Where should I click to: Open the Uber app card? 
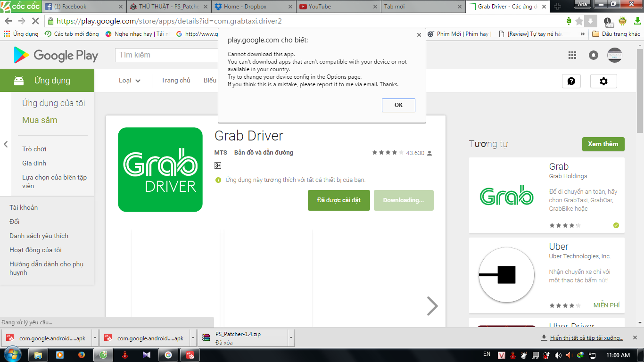tap(547, 275)
